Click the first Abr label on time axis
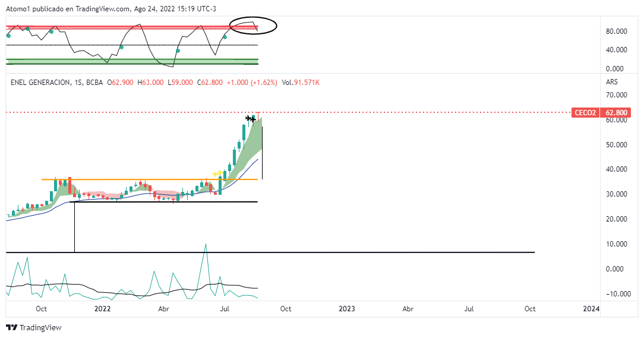Screen dimensions: 644x338 (163, 309)
